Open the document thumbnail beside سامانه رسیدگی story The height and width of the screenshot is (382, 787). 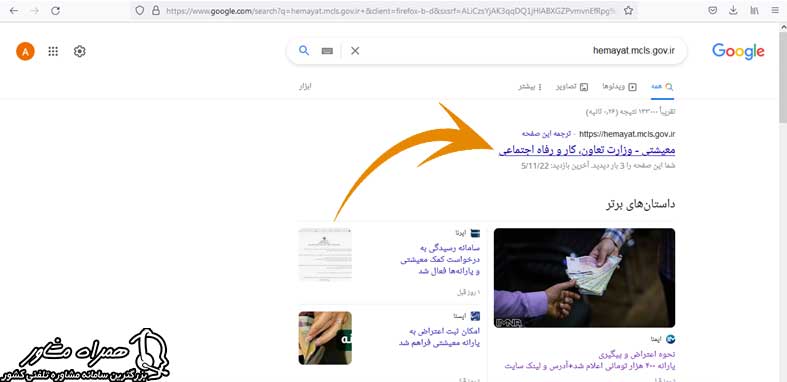click(x=325, y=254)
